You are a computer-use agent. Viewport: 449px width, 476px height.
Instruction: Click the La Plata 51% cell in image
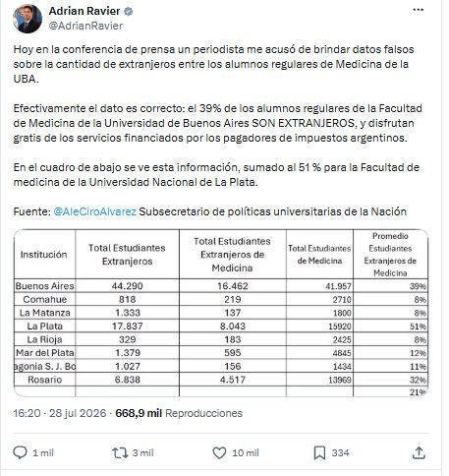pos(390,327)
